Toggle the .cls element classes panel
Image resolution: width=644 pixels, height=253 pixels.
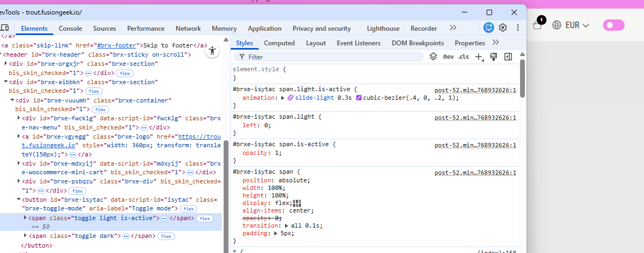click(x=463, y=57)
